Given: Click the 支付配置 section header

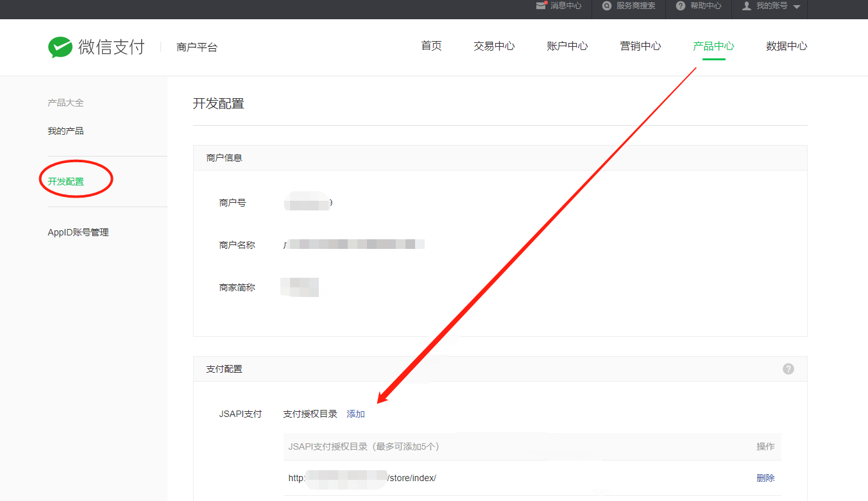Looking at the screenshot, I should point(224,369).
